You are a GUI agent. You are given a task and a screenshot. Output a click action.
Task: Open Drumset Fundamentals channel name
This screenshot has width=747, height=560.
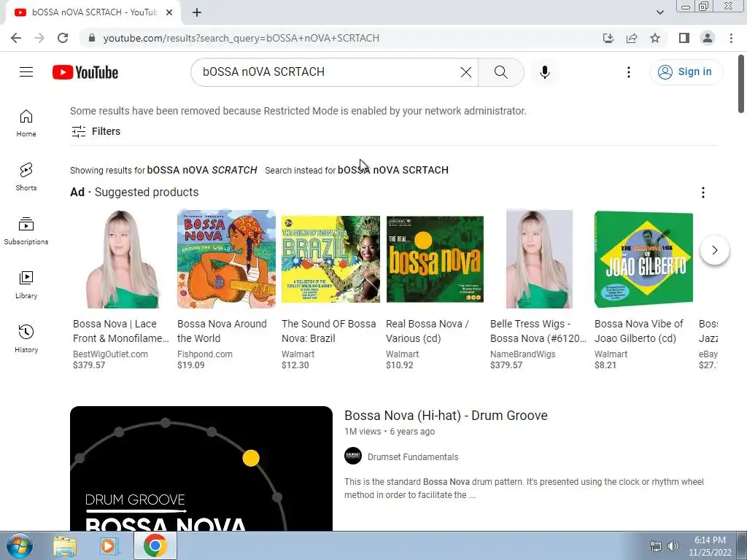(413, 456)
